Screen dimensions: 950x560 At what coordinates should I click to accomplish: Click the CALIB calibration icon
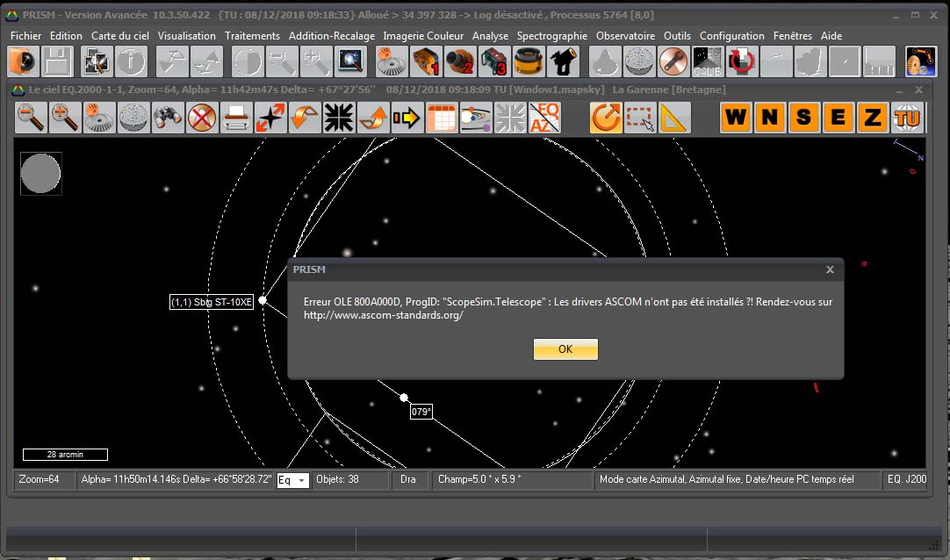coord(708,61)
